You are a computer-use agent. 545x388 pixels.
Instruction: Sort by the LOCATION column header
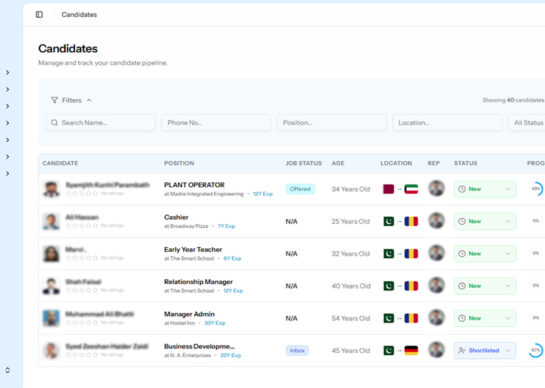click(396, 163)
